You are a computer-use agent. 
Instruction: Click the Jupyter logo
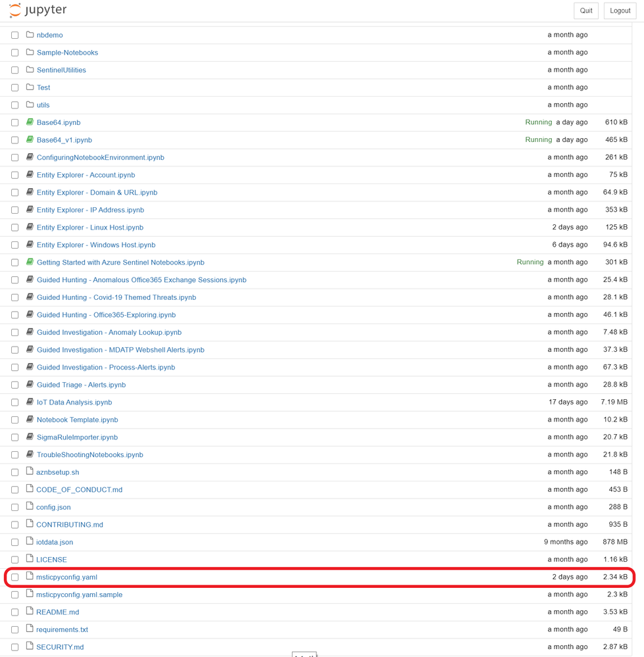[x=37, y=10]
